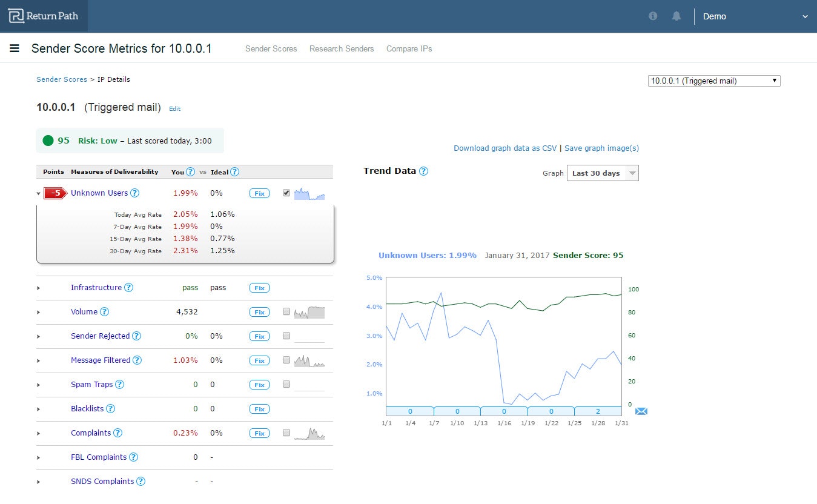
Task: Open the Demo account dropdown
Action: (755, 16)
